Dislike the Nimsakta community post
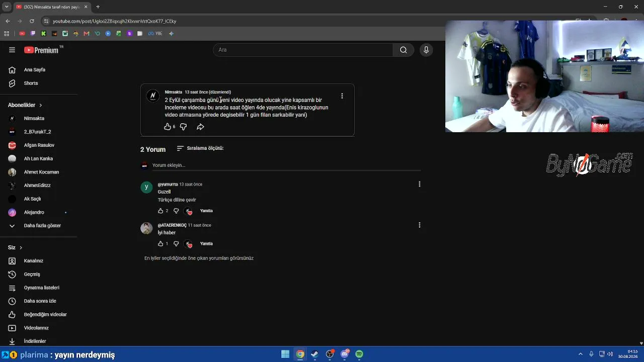This screenshot has height=362, width=644. pyautogui.click(x=183, y=127)
